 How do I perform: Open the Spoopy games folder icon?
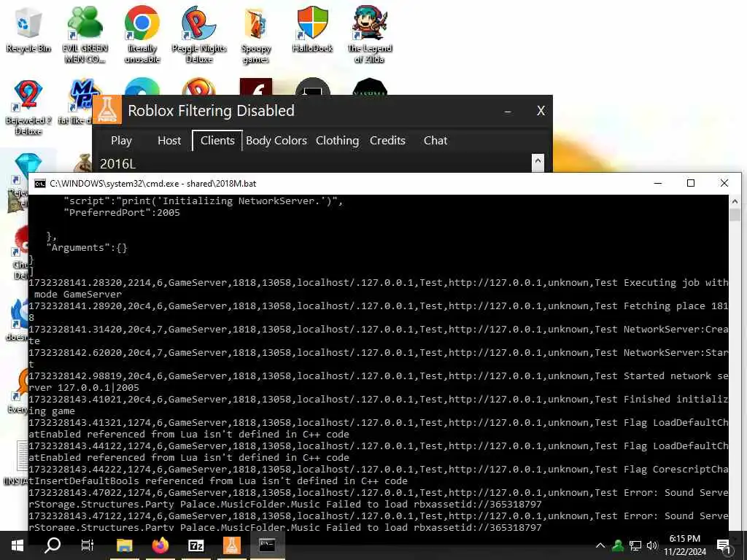[255, 34]
